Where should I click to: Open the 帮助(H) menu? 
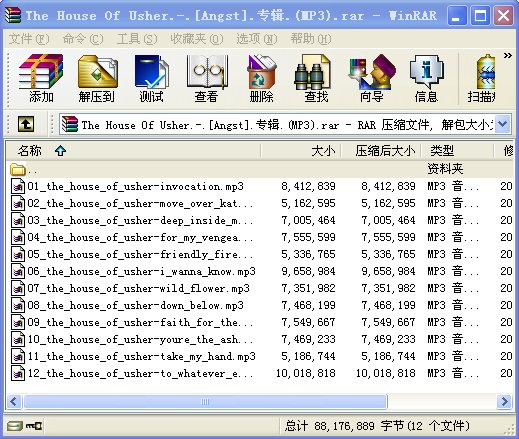311,39
